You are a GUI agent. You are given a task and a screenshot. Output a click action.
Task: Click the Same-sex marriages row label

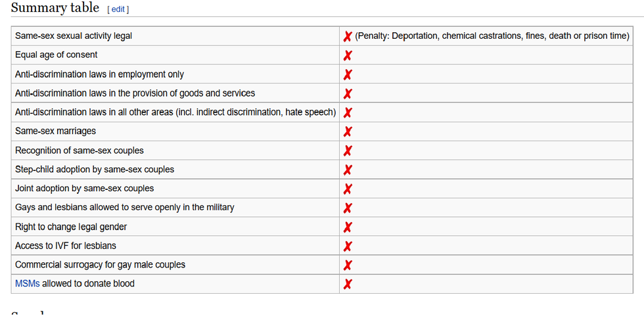[55, 131]
